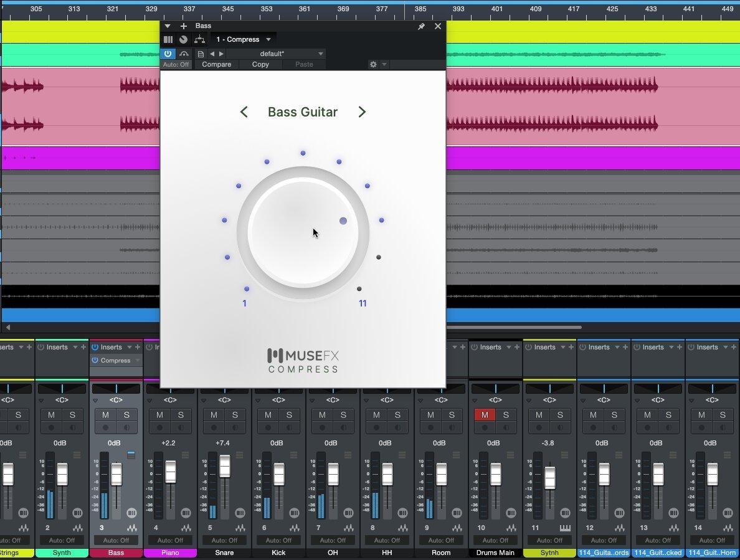The height and width of the screenshot is (560, 740).
Task: Mute the Kick channel
Action: pyautogui.click(x=268, y=415)
